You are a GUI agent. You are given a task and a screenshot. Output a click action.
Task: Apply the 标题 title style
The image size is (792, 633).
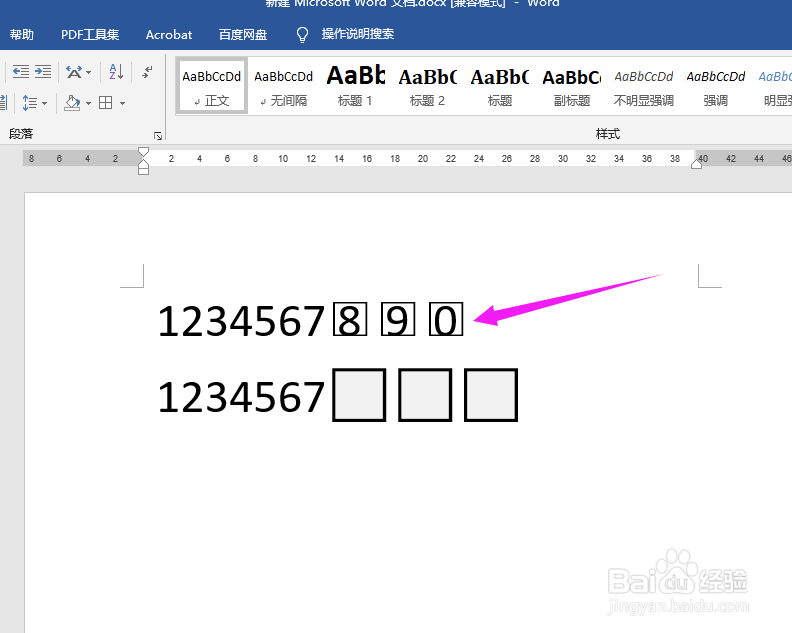tap(500, 86)
